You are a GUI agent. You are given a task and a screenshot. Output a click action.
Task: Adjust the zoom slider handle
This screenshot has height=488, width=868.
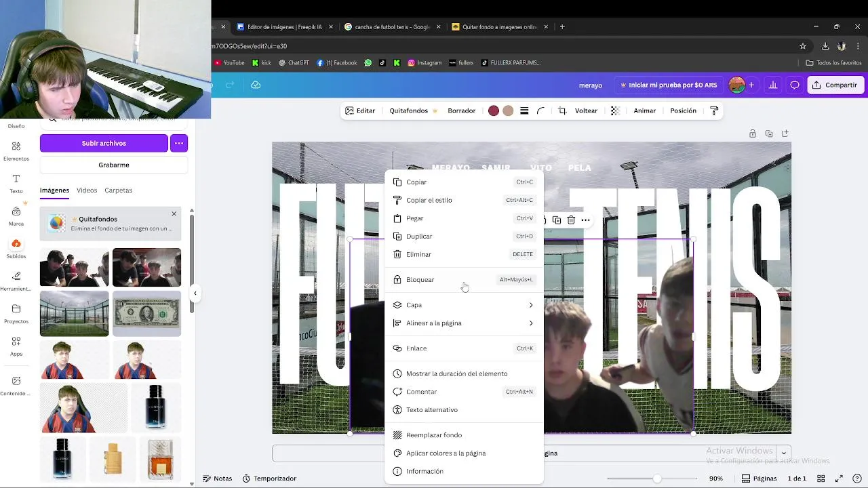coord(657,479)
